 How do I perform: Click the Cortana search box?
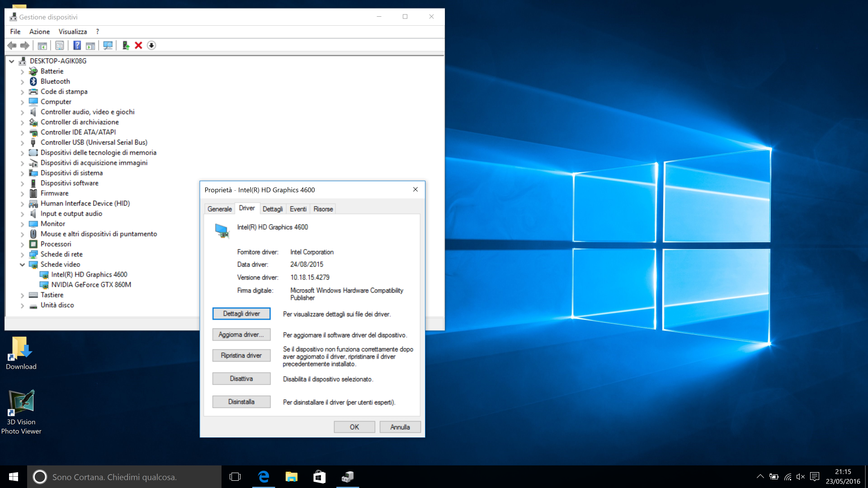(124, 477)
